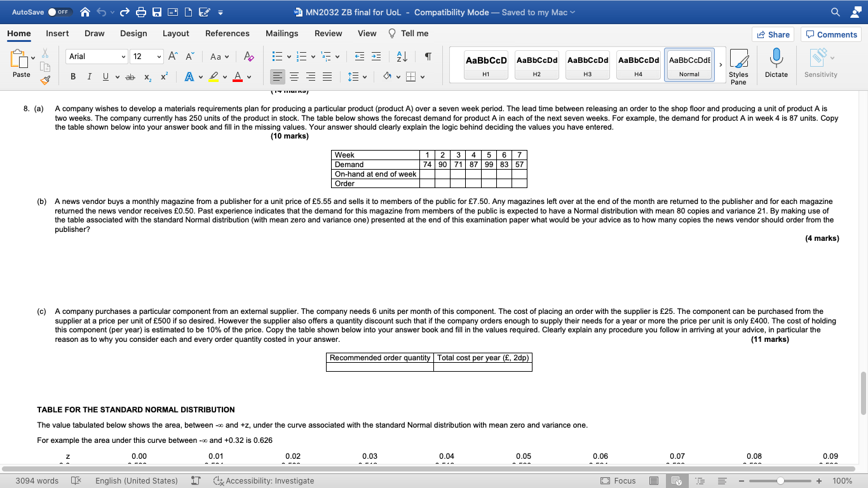Click the Share button
Viewport: 868px width, 488px height.
coord(773,33)
